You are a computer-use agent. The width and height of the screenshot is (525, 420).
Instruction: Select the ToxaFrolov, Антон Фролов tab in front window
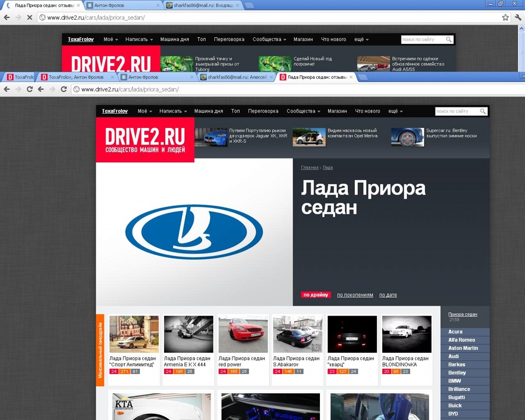click(77, 77)
